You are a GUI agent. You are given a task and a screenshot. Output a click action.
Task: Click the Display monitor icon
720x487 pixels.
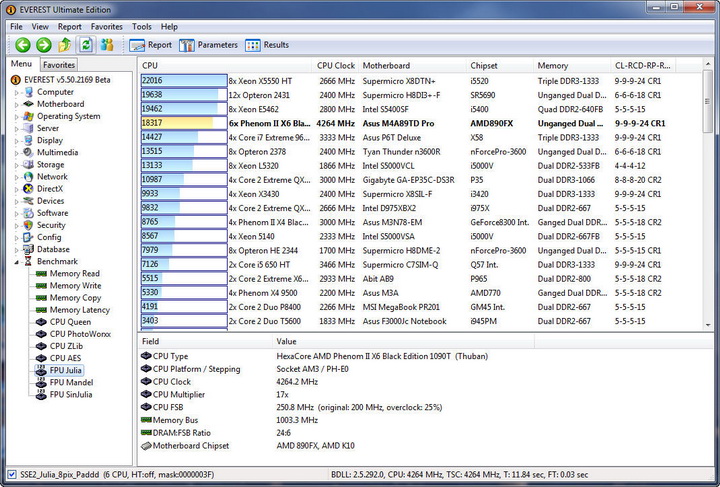point(28,140)
